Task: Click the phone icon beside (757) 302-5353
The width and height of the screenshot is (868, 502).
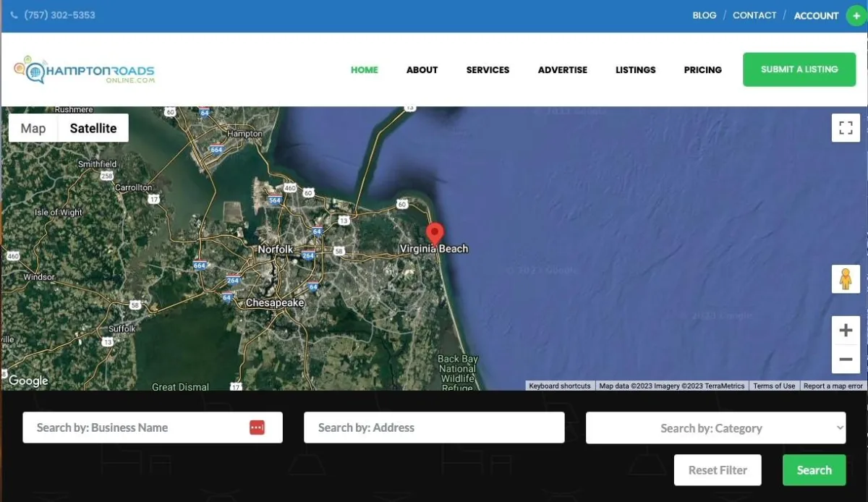Action: (x=14, y=15)
